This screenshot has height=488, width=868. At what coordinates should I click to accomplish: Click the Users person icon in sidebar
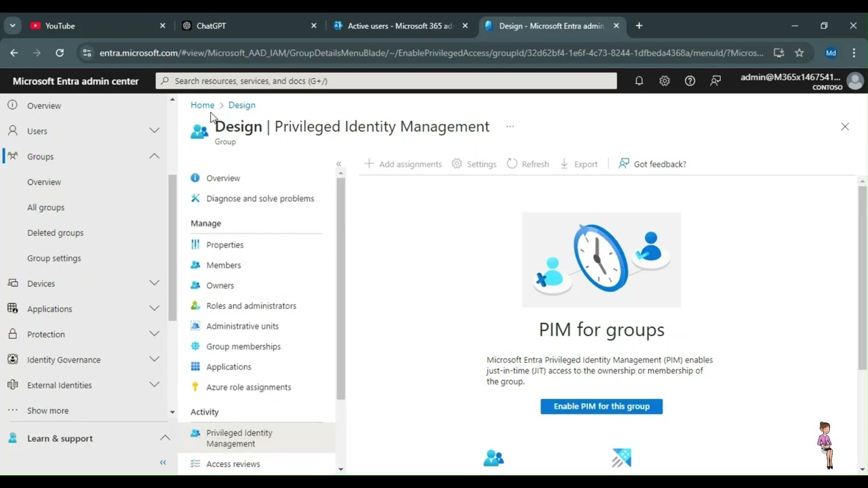12,130
